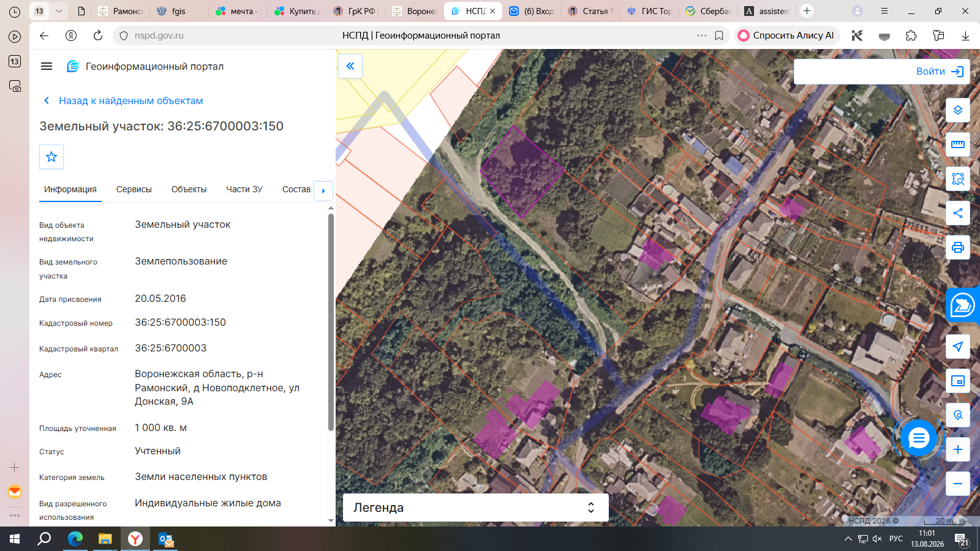This screenshot has height=551, width=980.
Task: Add parcel to favorites with star
Action: [51, 157]
